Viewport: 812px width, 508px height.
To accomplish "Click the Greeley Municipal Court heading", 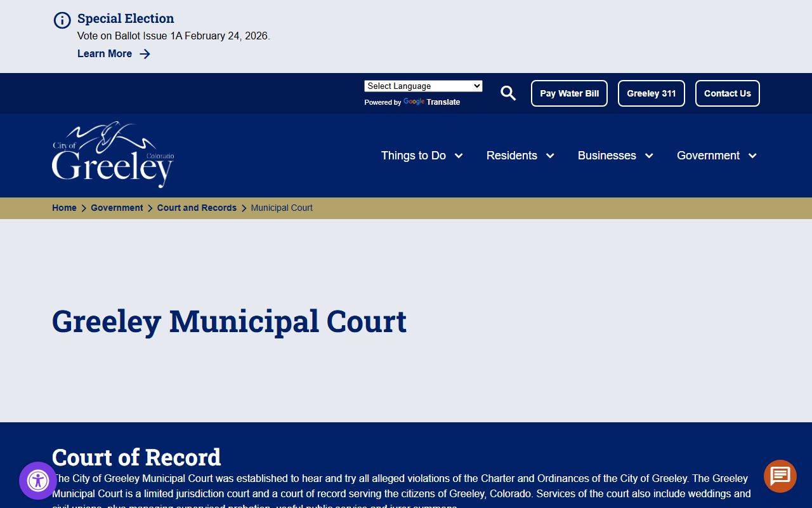I will coord(229,321).
